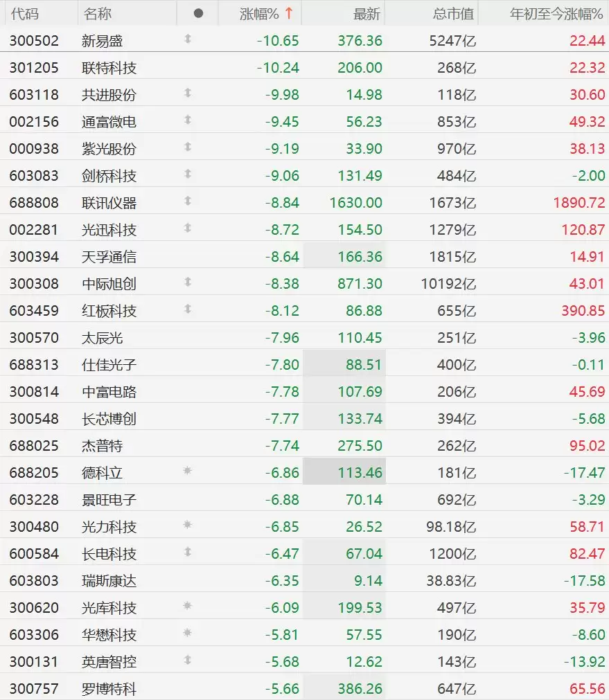Image resolution: width=609 pixels, height=700 pixels.
Task: Click the change value -10.65
Action: point(278,41)
